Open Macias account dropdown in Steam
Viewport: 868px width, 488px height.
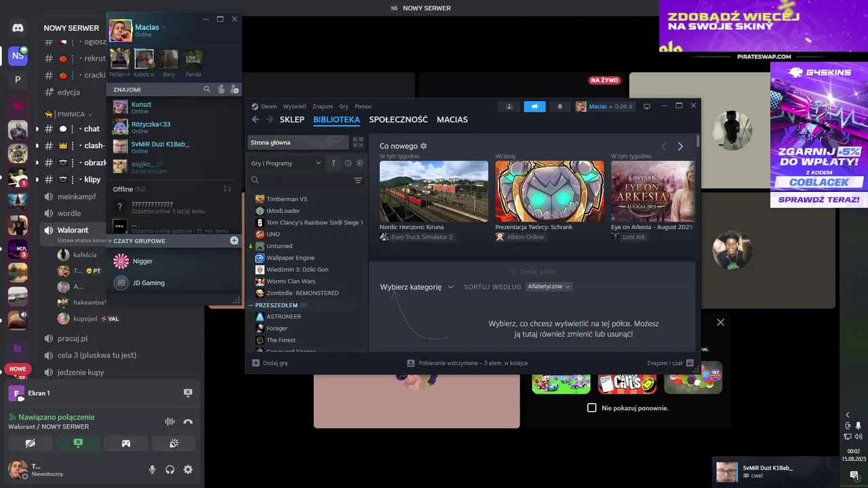click(604, 106)
